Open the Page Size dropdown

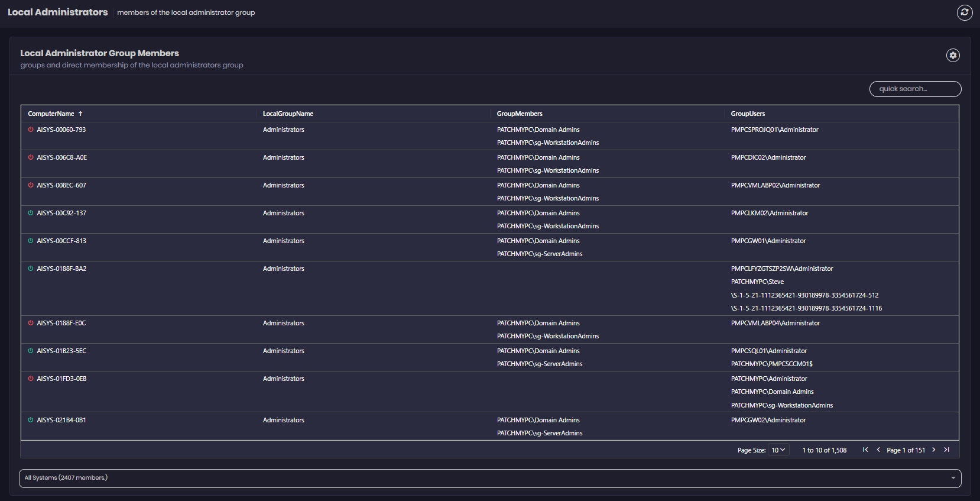(778, 450)
